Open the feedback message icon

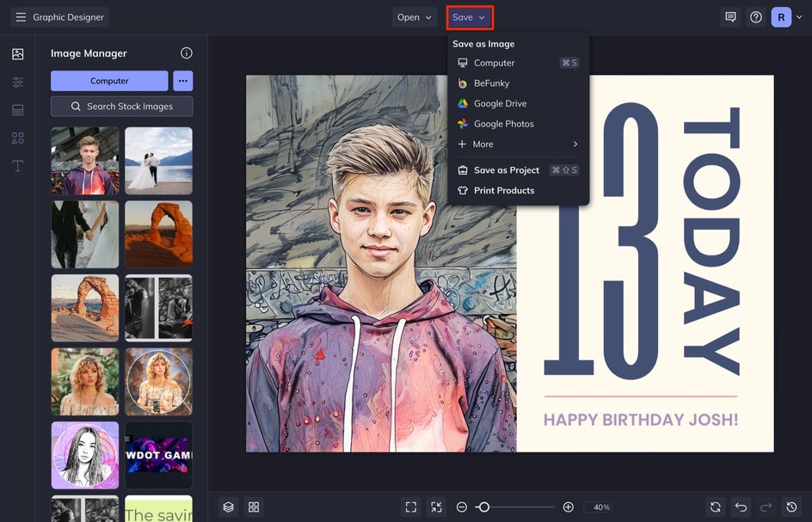tap(730, 17)
